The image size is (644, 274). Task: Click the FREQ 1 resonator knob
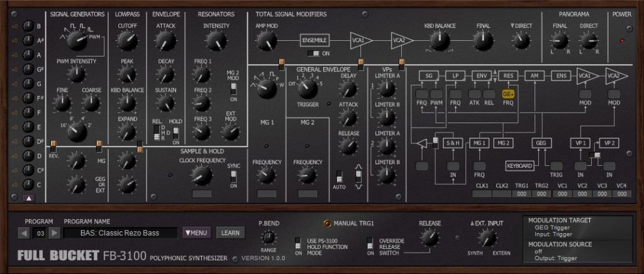[201, 75]
